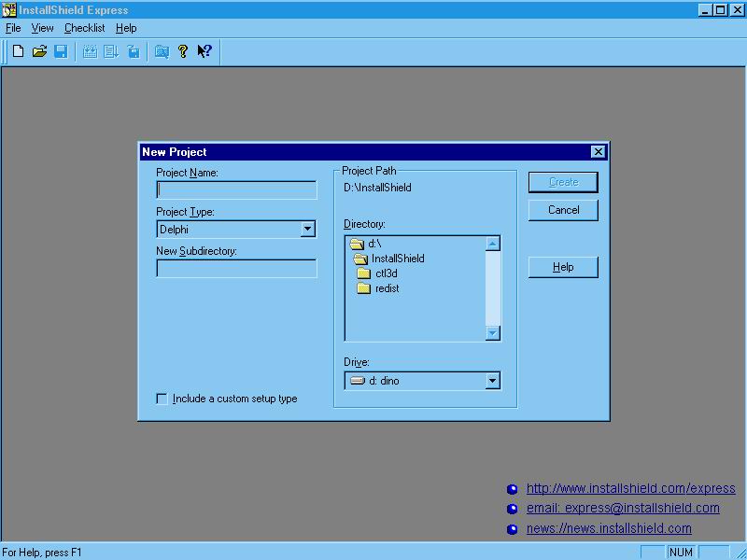The height and width of the screenshot is (560, 747).
Task: Select the redist folder
Action: tap(378, 288)
